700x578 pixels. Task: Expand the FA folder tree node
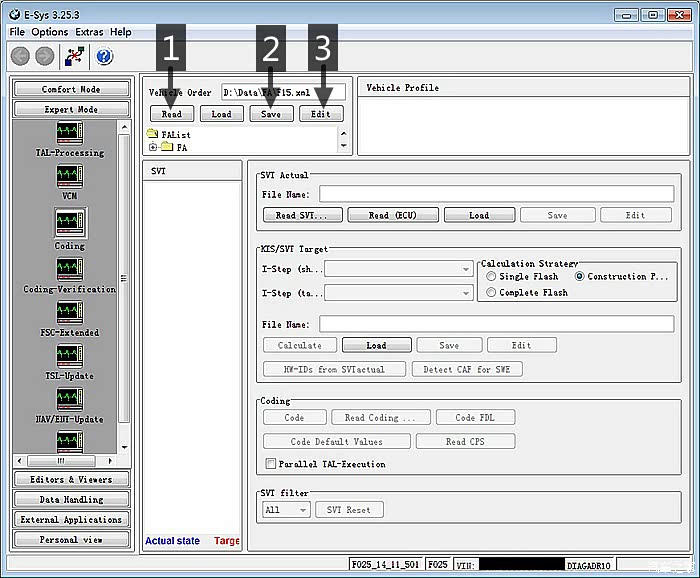[152, 148]
